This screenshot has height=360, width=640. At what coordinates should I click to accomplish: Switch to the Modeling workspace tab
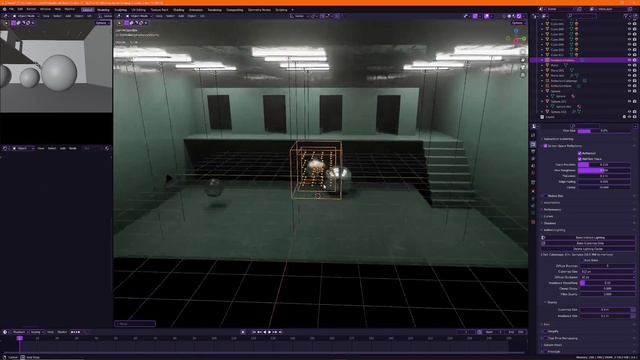(x=103, y=10)
